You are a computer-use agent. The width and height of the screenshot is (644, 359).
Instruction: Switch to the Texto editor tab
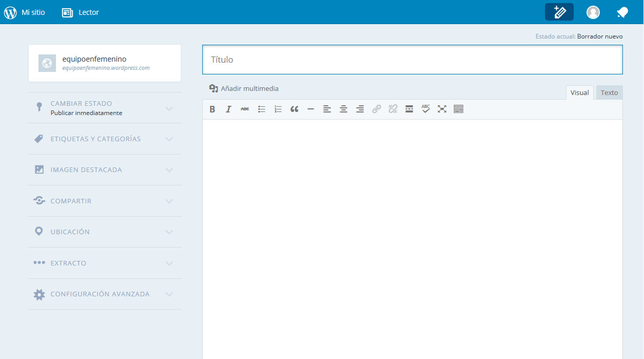[609, 92]
